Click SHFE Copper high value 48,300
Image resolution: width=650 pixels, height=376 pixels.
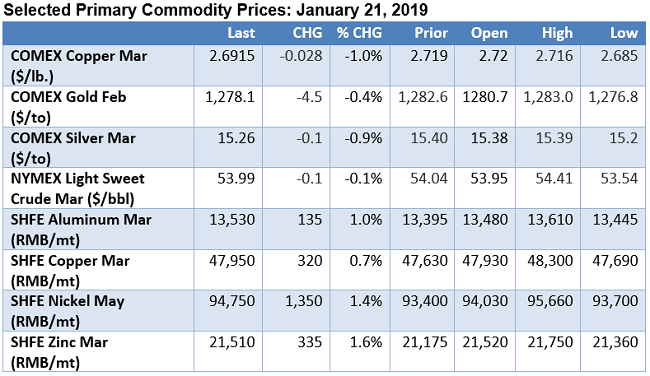pyautogui.click(x=550, y=261)
